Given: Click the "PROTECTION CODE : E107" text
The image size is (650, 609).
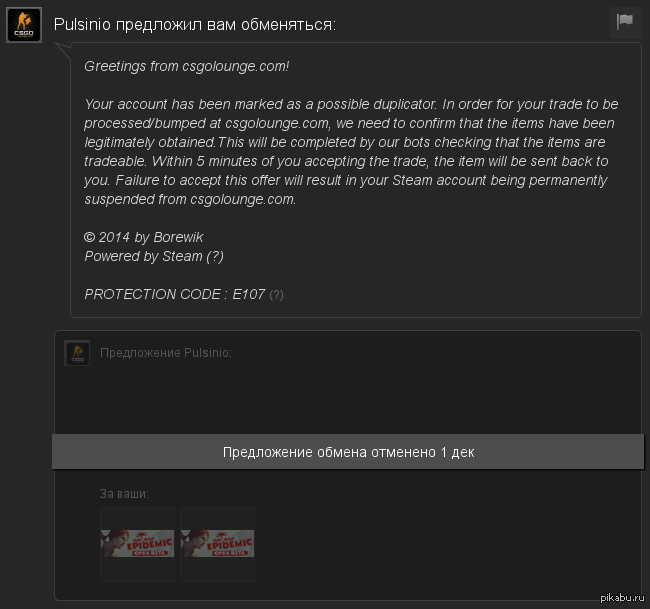Looking at the screenshot, I should pos(174,295).
